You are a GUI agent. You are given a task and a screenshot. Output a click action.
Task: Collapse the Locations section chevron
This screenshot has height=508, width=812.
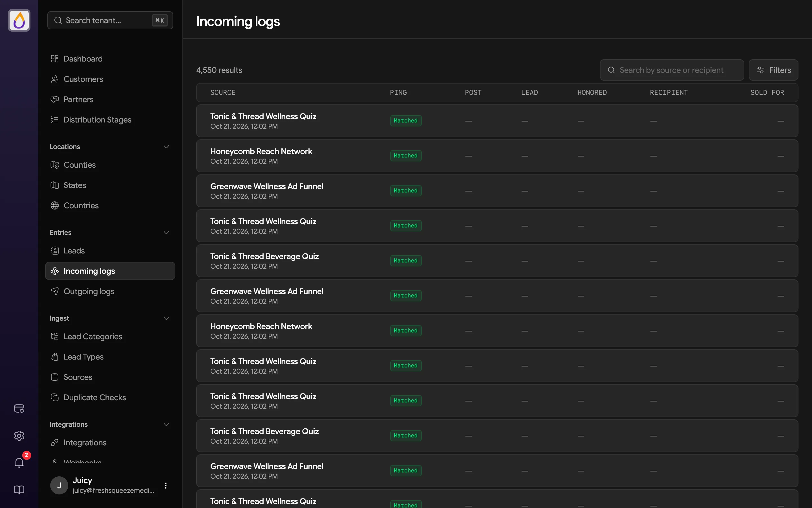point(166,147)
